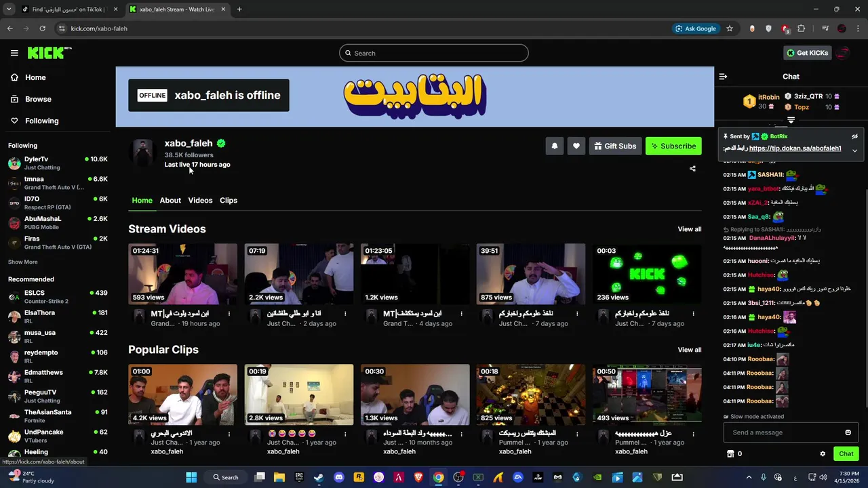
Task: Open tmnaa followed channel
Action: (58, 183)
